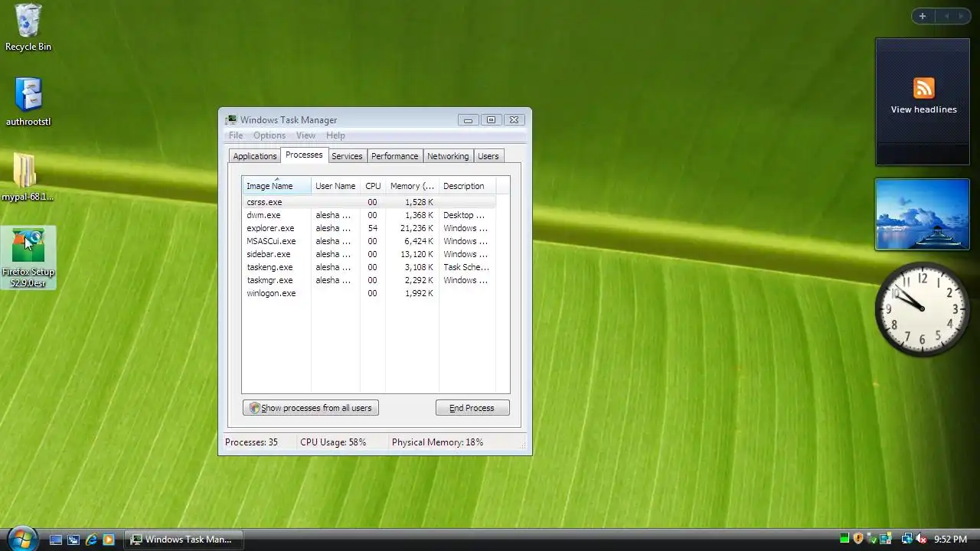Image resolution: width=980 pixels, height=551 pixels.
Task: Switch to the Applications tab
Action: 255,156
